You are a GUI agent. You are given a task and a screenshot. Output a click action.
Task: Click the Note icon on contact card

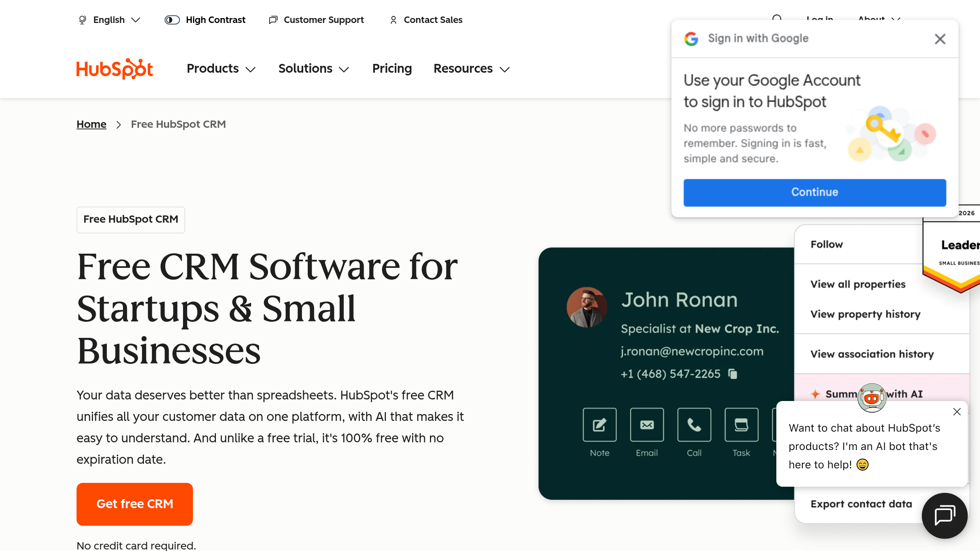[x=599, y=425]
